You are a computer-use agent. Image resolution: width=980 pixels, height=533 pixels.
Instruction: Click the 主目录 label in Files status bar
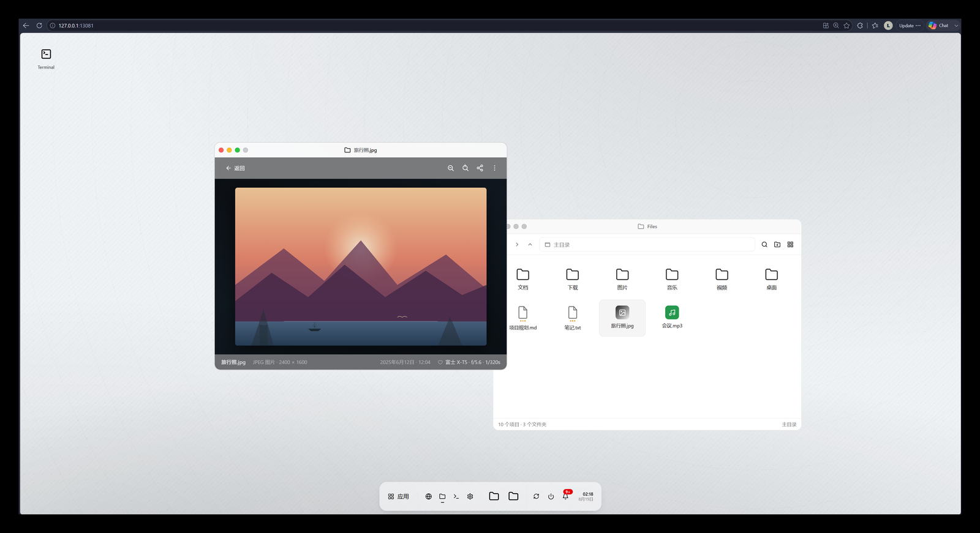(x=789, y=425)
